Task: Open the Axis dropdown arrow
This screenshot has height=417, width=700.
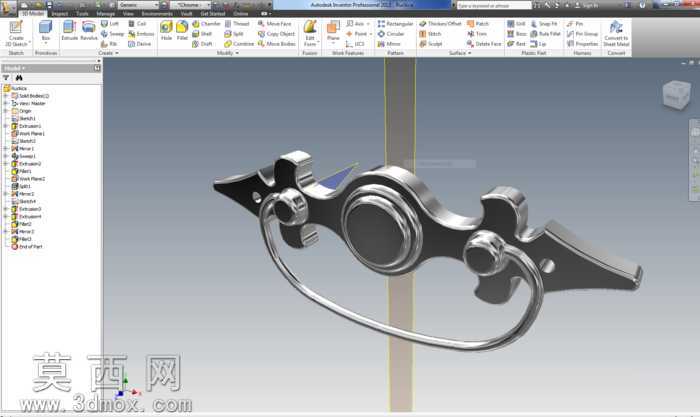Action: pos(368,24)
